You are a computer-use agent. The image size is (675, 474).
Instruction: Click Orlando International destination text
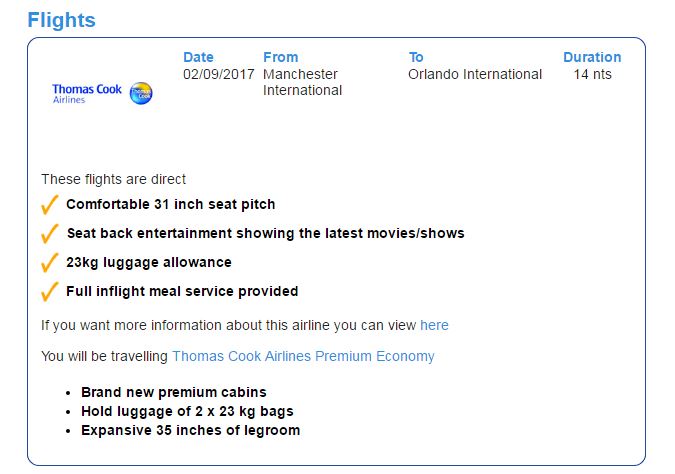click(x=475, y=74)
